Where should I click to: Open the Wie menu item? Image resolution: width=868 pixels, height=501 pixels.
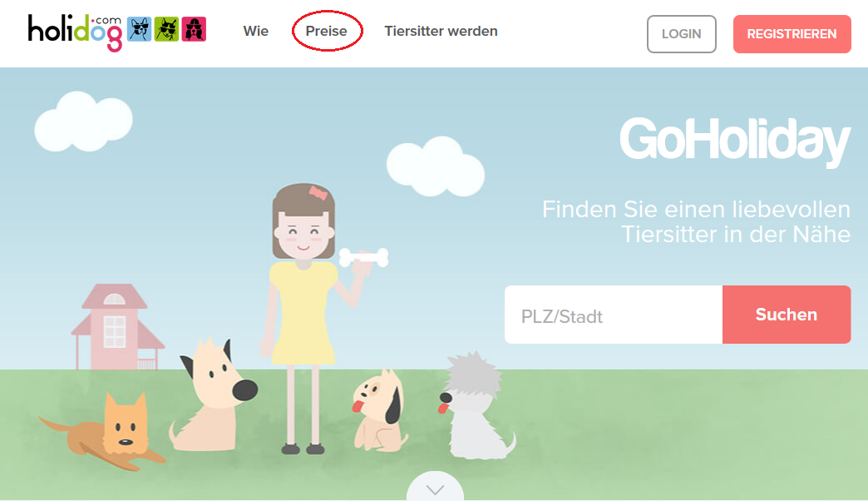coord(256,31)
